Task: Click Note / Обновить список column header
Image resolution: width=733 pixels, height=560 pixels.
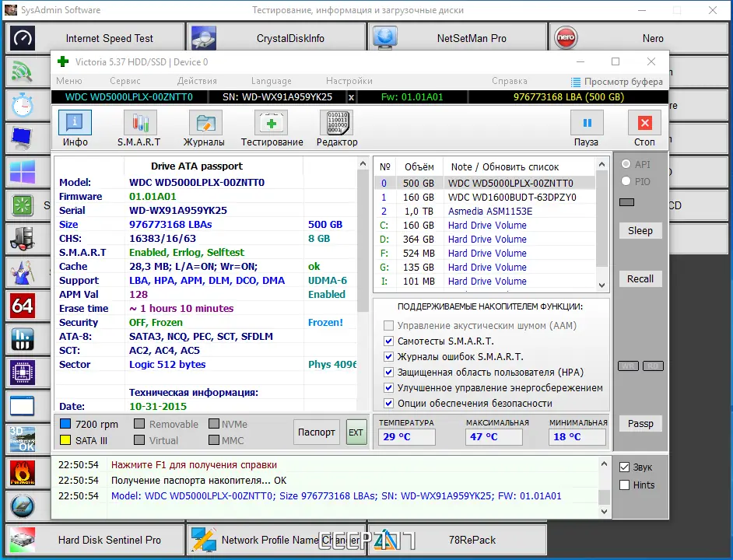Action: tap(505, 167)
